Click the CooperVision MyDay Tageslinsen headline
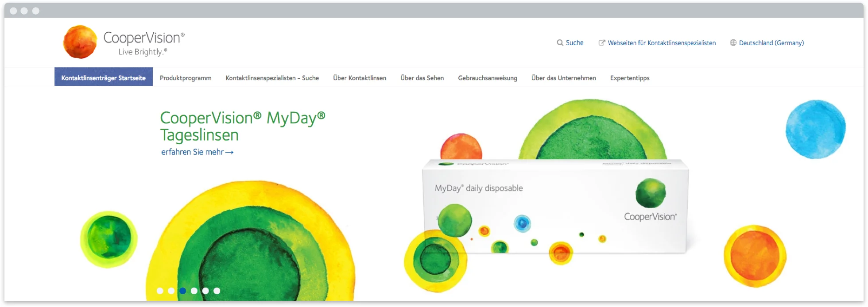Viewport: 868px width, 307px height. [243, 126]
